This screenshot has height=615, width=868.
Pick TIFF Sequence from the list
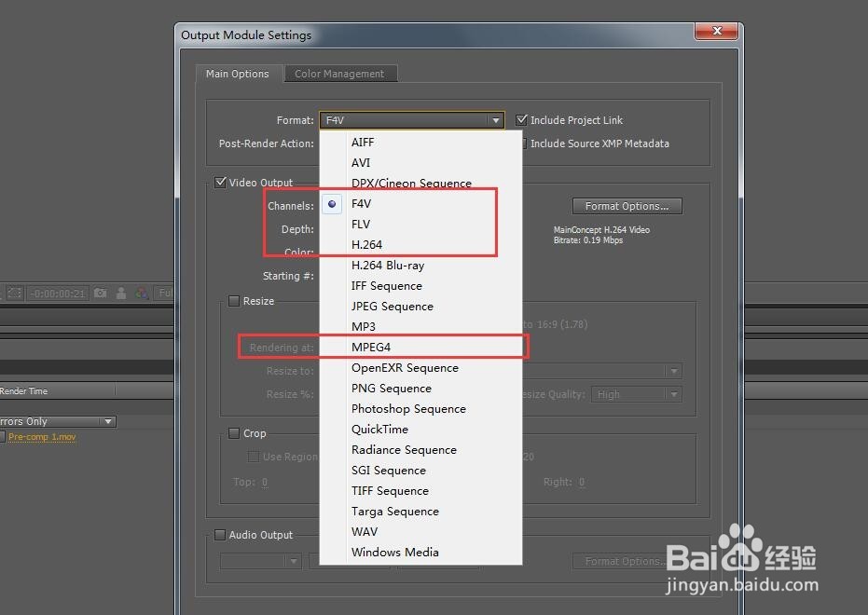tap(420, 490)
